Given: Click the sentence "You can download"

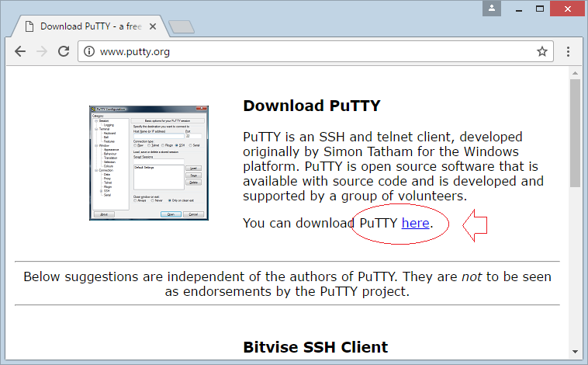Looking at the screenshot, I should tap(299, 223).
